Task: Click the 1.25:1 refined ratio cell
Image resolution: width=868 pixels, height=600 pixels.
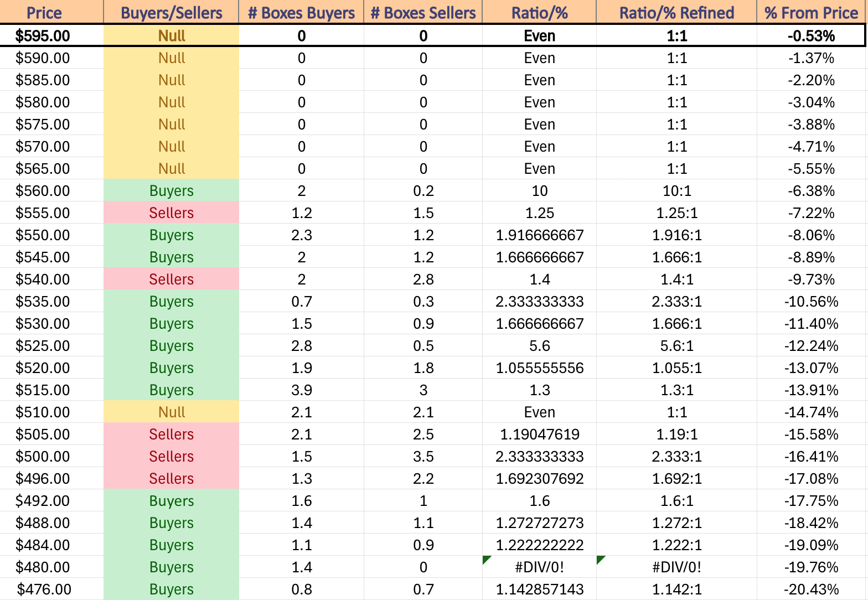Action: (676, 213)
